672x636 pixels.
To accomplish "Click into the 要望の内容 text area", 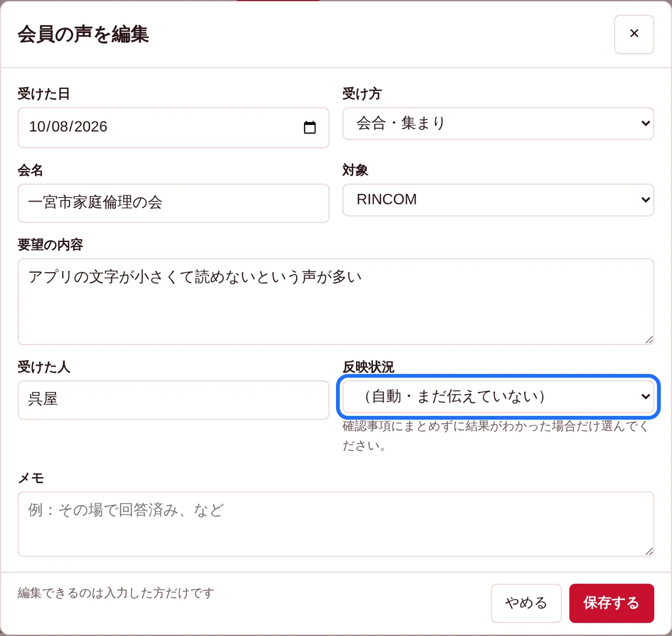I will click(336, 302).
